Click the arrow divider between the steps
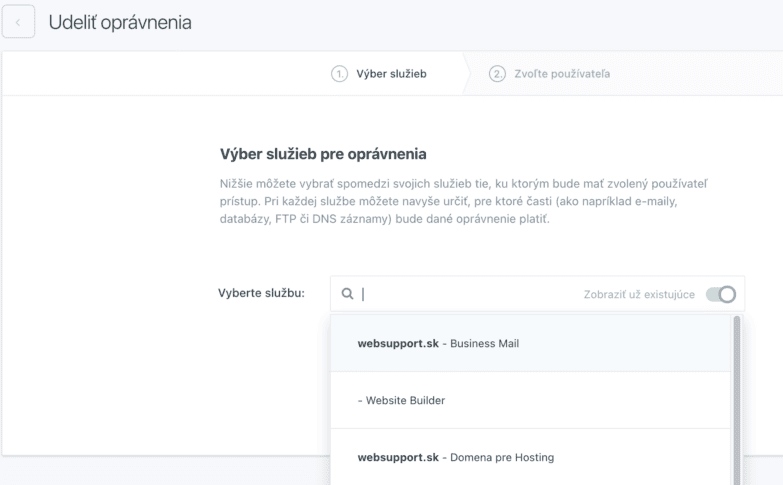783x485 pixels. point(466,74)
